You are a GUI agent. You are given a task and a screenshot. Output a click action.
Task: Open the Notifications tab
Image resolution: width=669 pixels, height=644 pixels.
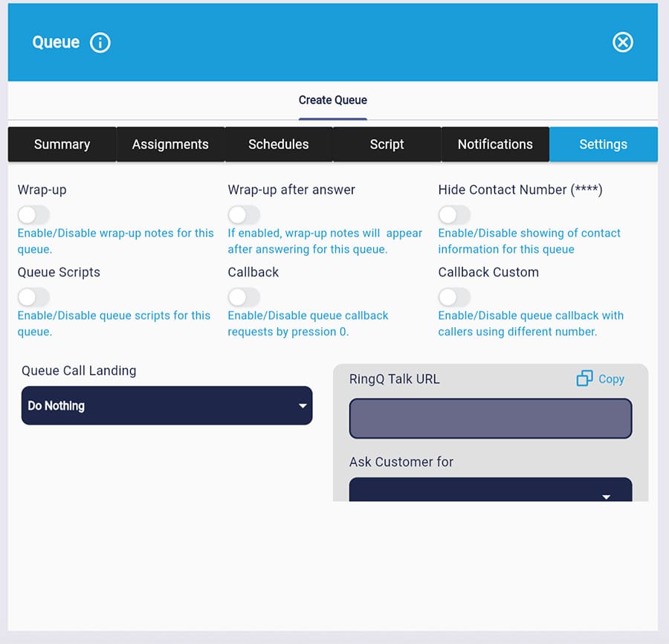495,144
